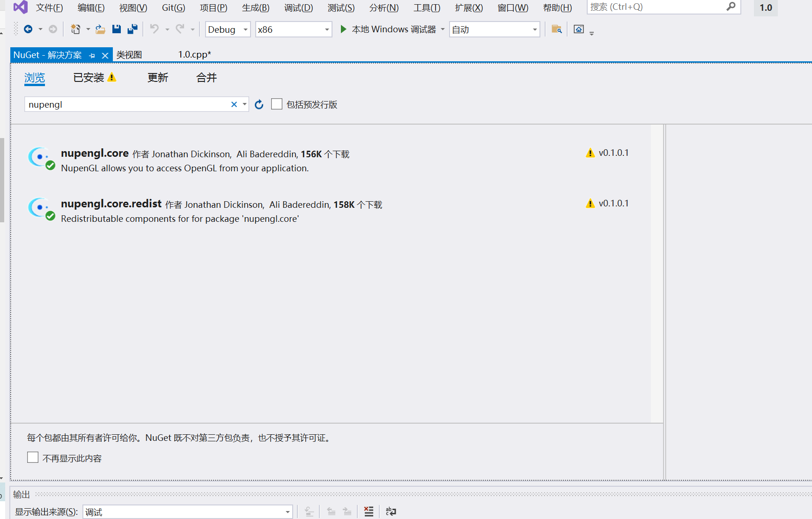Open the Debug menu

coord(298,7)
